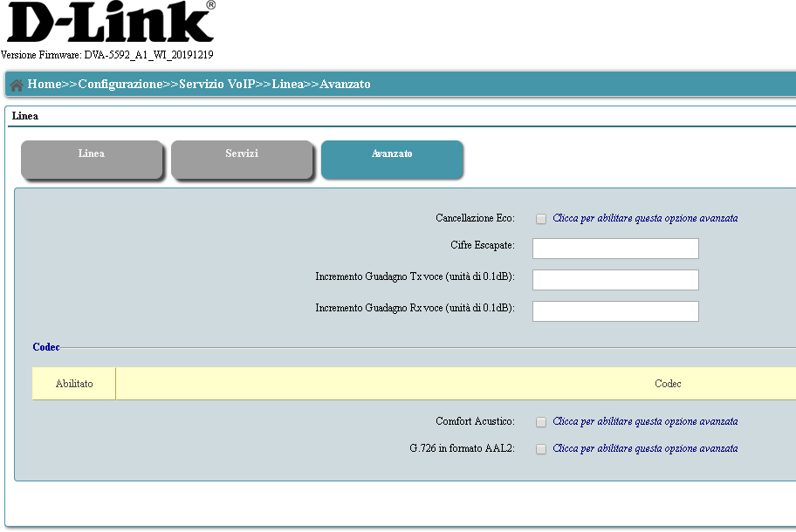Focus the Cifre Escapate input field
The width and height of the screenshot is (796, 532).
[615, 249]
